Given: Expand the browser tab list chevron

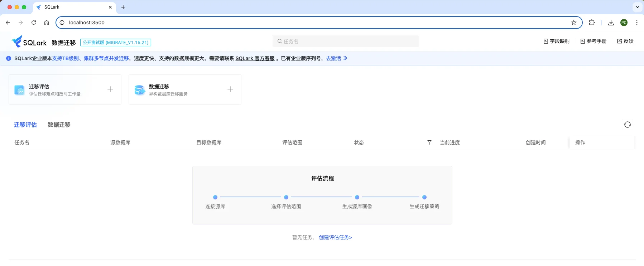Looking at the screenshot, I should (637, 7).
